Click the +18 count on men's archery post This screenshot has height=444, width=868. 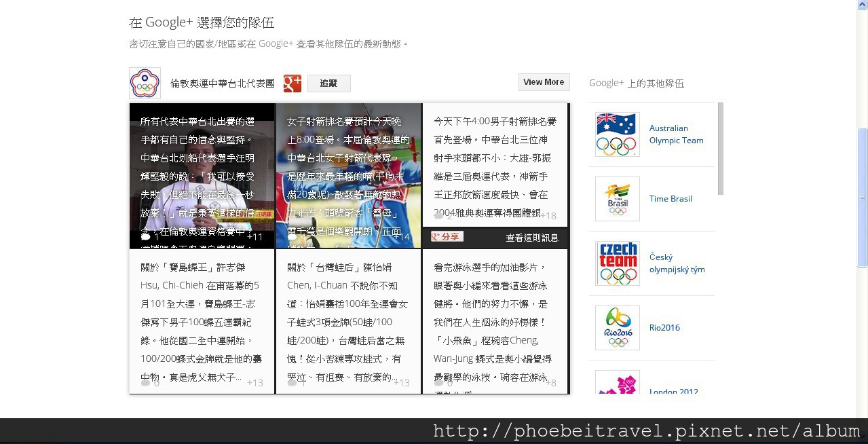pos(548,216)
